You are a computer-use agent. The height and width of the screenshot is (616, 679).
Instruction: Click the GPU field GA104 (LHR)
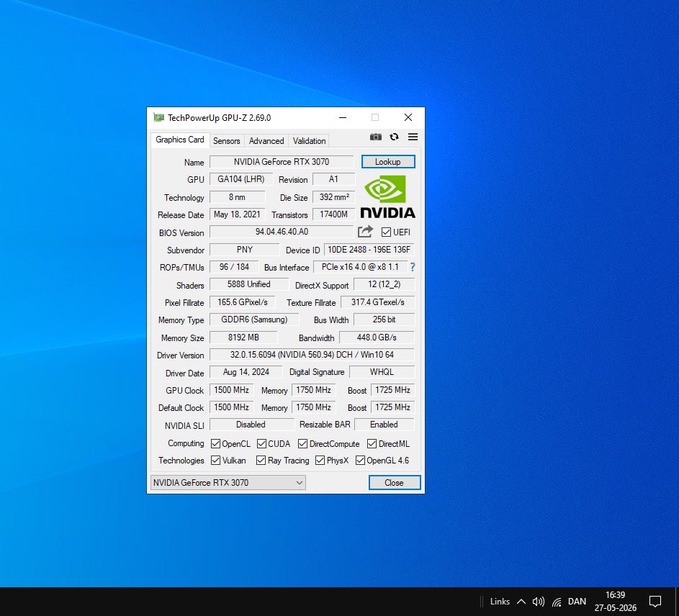[241, 179]
